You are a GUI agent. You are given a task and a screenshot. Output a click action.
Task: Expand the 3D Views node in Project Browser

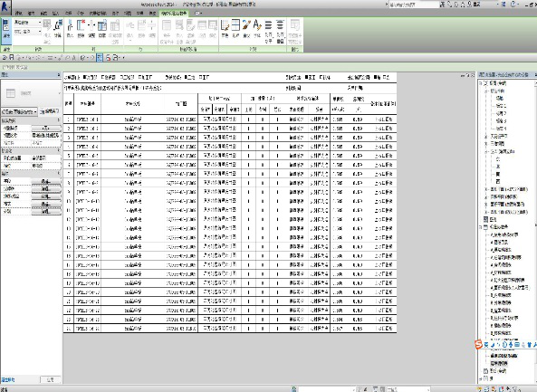(x=486, y=144)
